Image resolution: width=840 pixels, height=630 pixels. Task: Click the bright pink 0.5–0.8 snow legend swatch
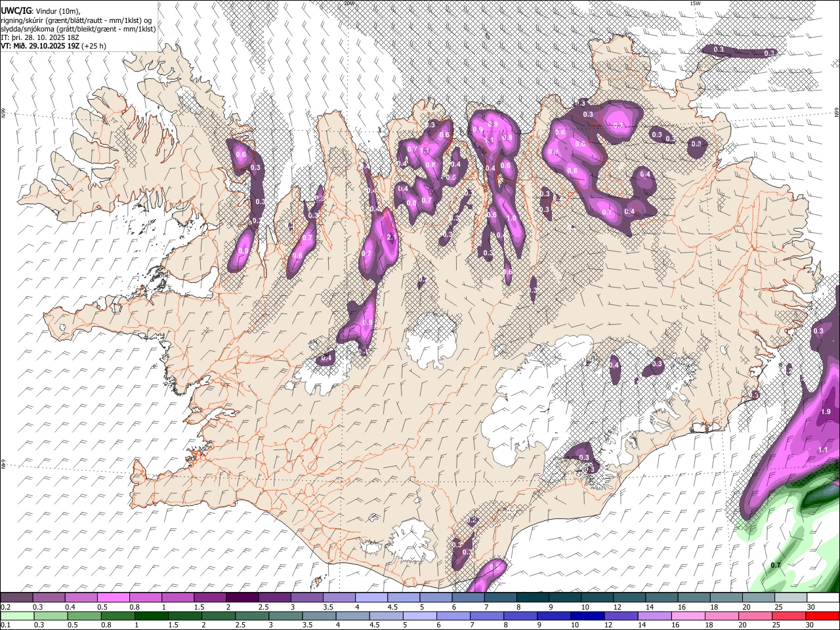click(x=113, y=598)
